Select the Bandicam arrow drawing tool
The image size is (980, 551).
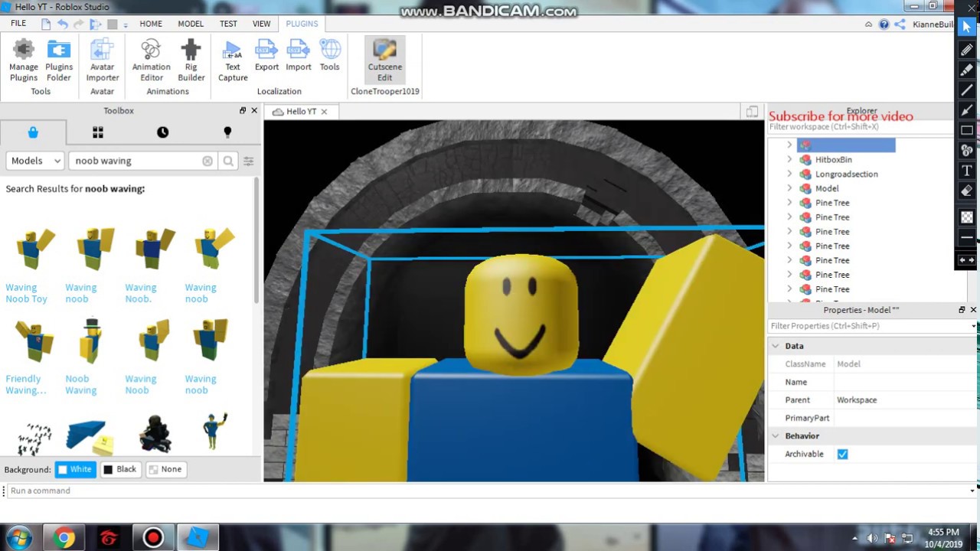coord(967,110)
